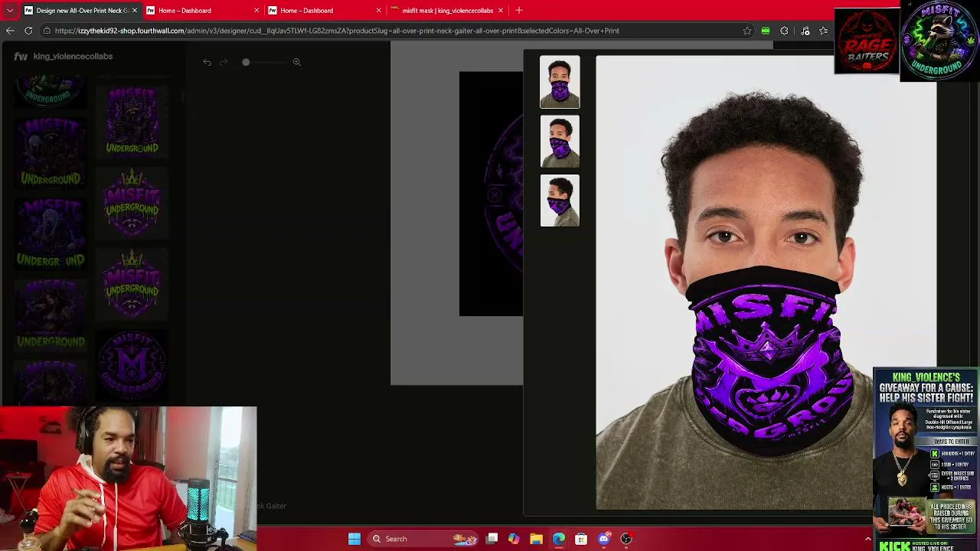The width and height of the screenshot is (980, 551).
Task: Open a new browser tab with plus button
Action: click(519, 10)
